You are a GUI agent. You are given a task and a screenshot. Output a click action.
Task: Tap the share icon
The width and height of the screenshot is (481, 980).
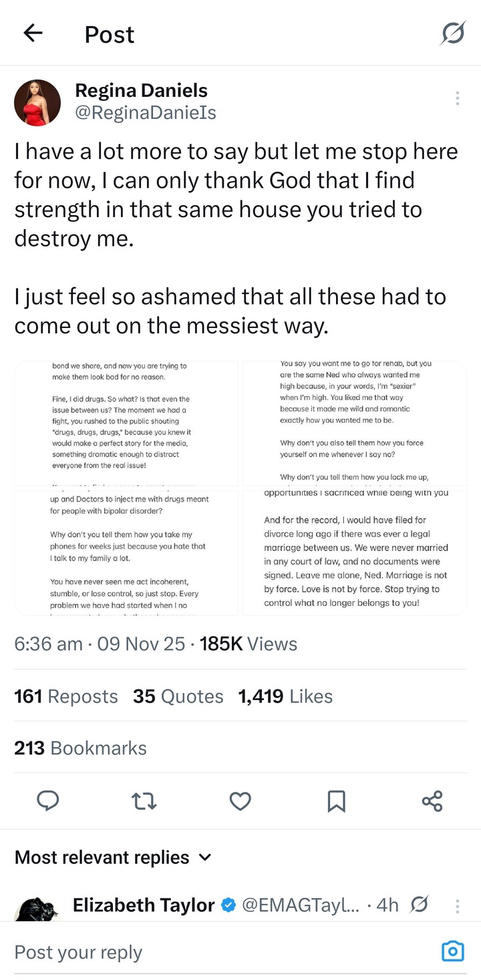coord(432,800)
